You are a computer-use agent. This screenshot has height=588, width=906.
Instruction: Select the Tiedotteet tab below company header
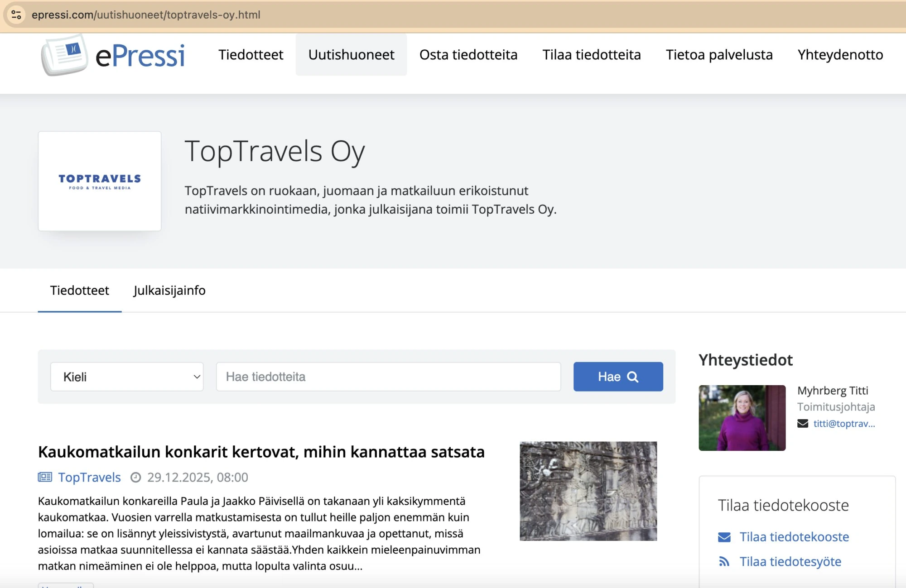tap(79, 290)
